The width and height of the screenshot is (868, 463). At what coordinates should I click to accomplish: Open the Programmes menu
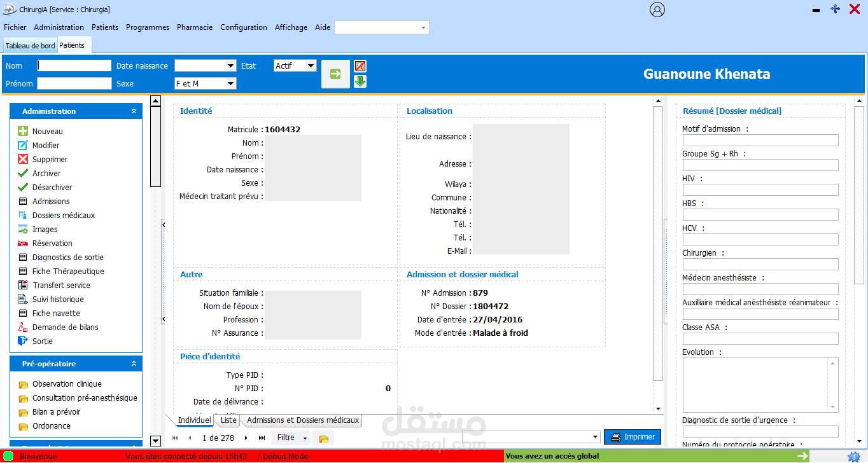tap(148, 27)
